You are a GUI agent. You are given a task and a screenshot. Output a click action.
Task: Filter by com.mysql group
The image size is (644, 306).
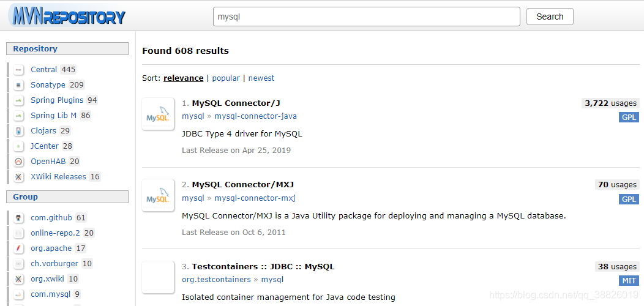[x=51, y=294]
